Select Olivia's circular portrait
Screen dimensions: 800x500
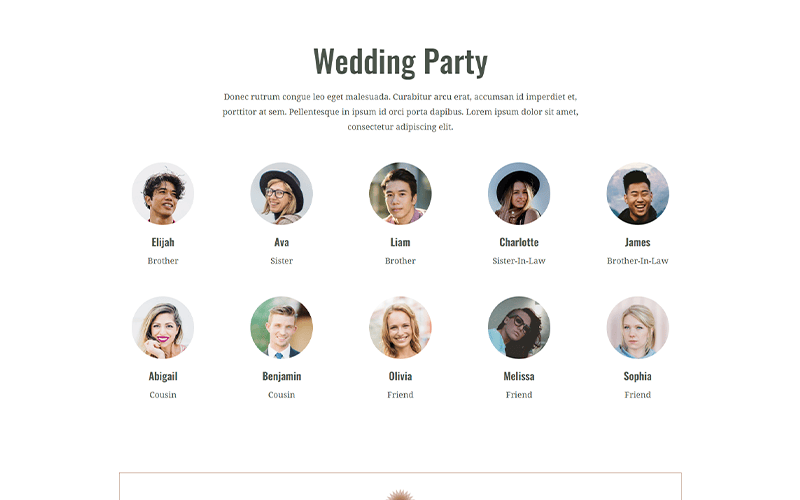click(400, 328)
